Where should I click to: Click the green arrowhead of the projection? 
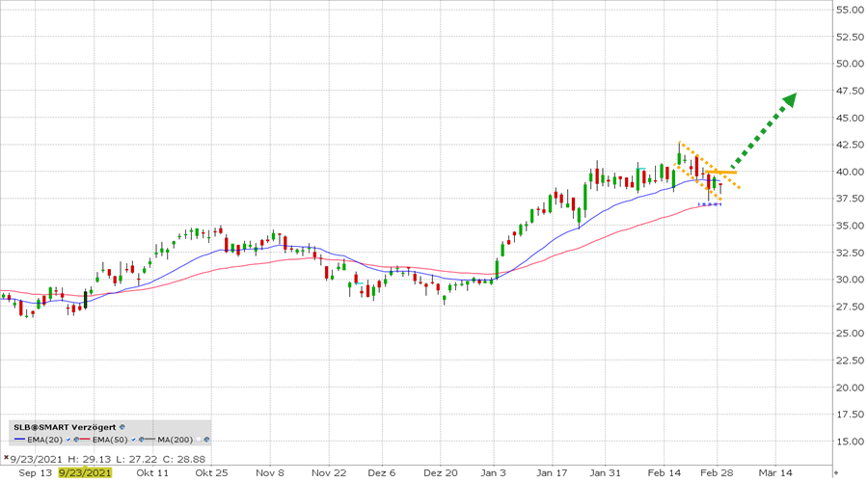point(789,99)
